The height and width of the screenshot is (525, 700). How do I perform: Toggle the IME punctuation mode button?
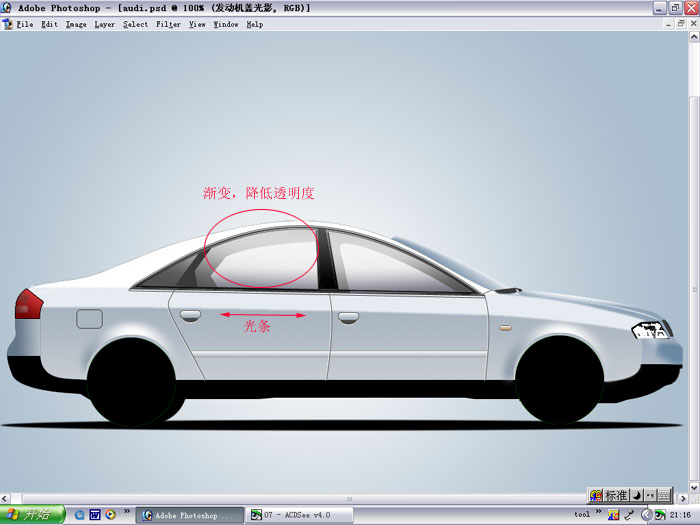point(650,495)
